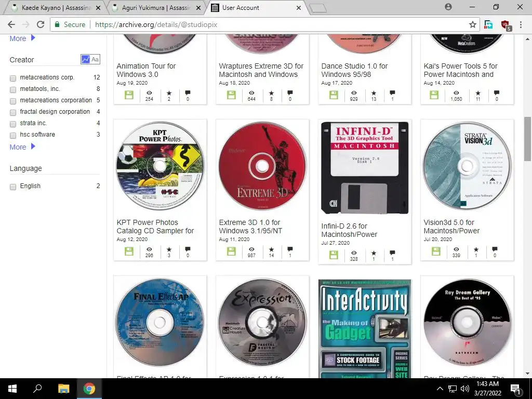This screenshot has width=532, height=399.
Task: Open Animation Tour for Windows 3.0
Action: 146,70
